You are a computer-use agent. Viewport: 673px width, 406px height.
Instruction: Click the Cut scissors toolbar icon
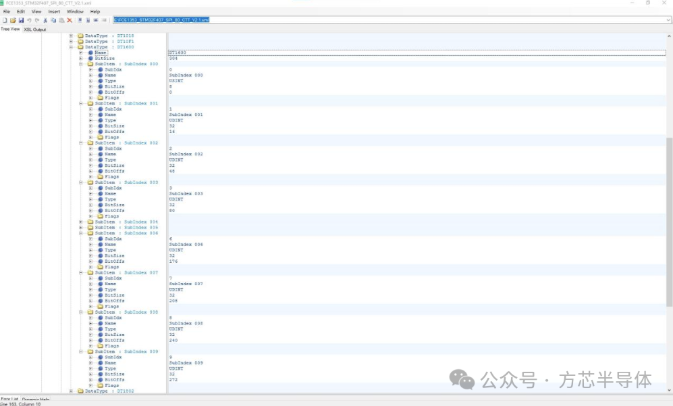[45, 20]
